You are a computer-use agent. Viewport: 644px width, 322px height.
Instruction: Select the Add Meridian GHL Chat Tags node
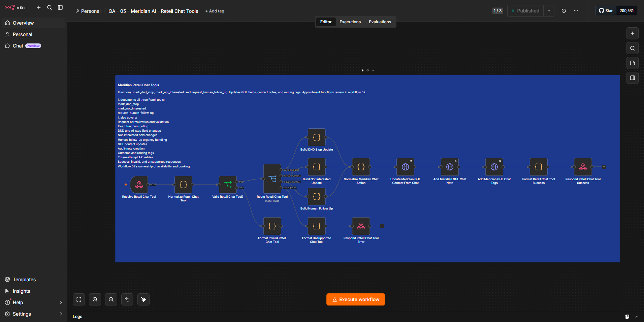(494, 167)
